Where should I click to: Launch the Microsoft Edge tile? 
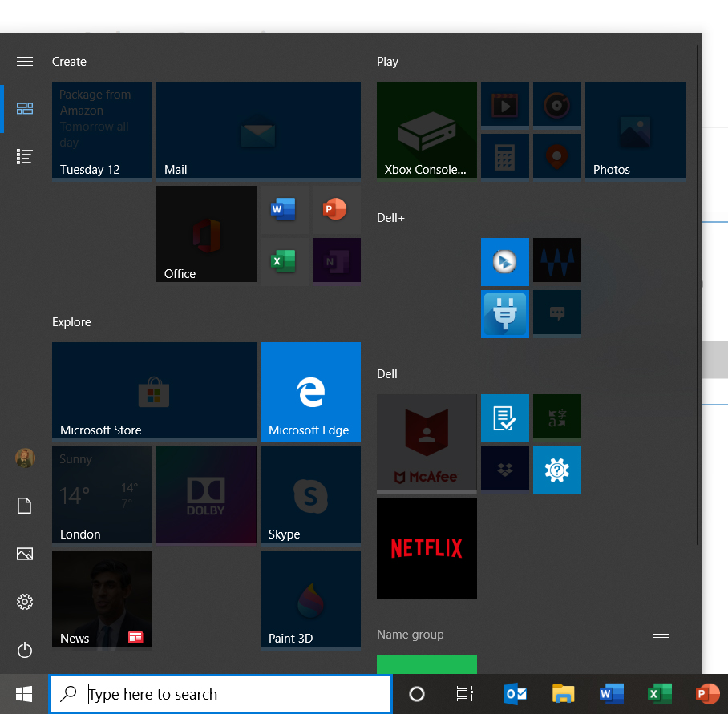310,392
